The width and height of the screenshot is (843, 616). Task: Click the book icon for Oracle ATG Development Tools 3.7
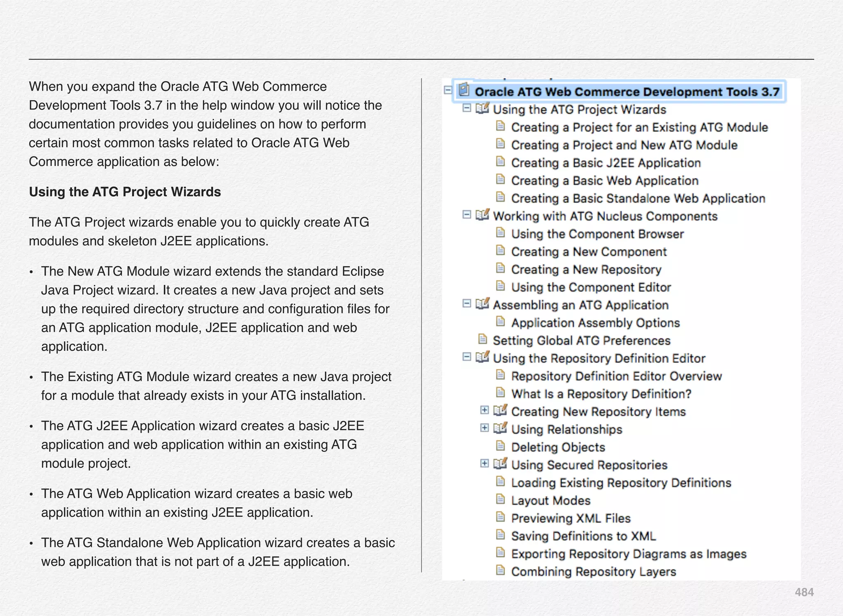pos(464,89)
